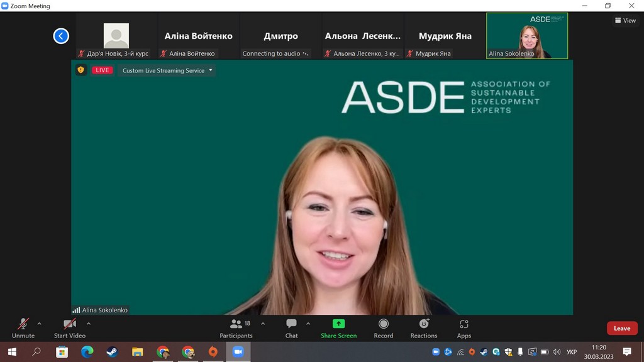Expand the Participants options caret
This screenshot has height=362, width=644.
[x=263, y=324]
